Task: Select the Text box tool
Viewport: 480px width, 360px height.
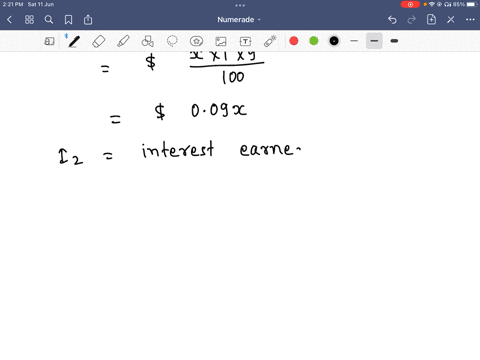Action: coord(245,41)
